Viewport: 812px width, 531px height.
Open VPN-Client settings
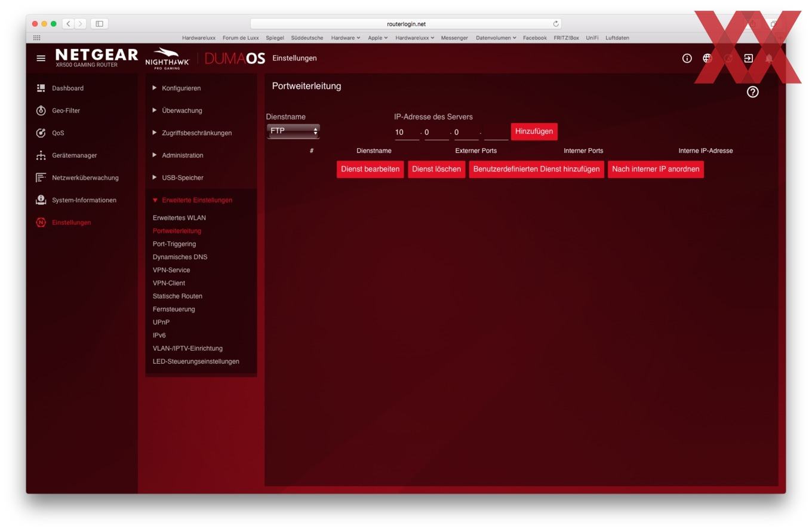169,284
